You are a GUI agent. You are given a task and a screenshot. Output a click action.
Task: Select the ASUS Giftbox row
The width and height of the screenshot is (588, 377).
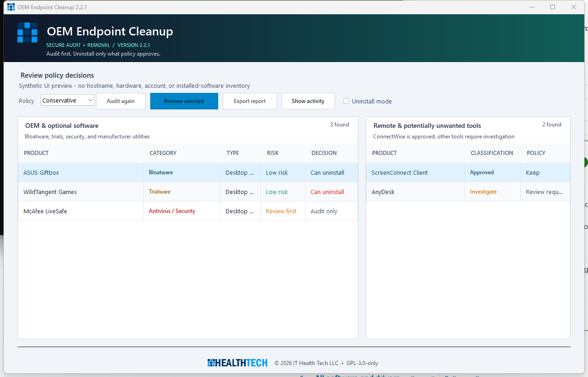[188, 172]
